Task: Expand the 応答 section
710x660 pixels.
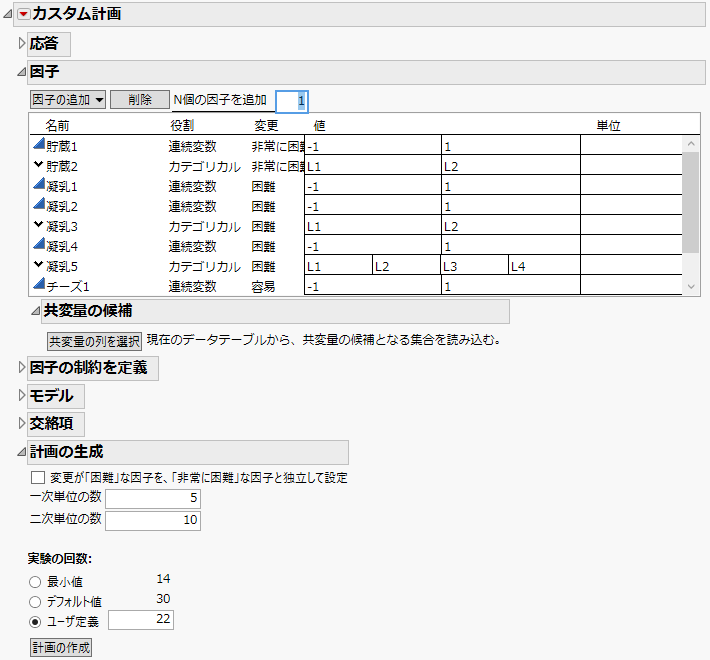Action: (x=22, y=43)
